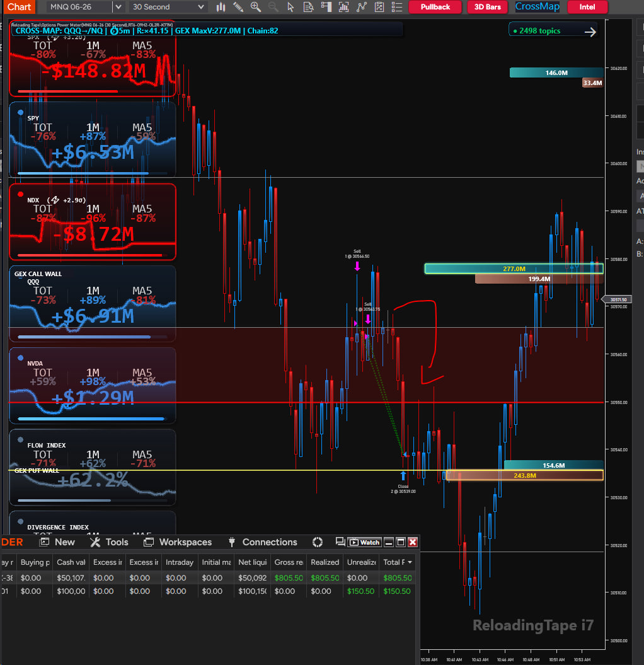Select the NVDA +$1.29M meter card

point(93,386)
